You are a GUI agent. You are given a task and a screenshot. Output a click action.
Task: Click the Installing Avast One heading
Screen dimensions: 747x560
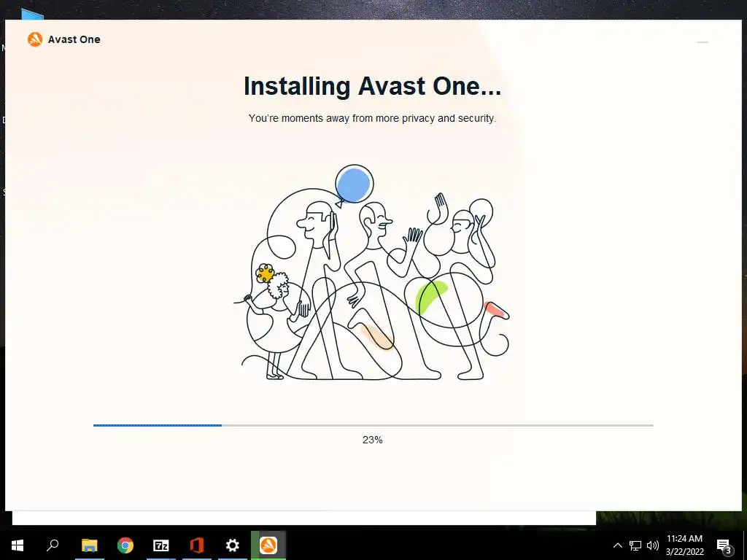click(x=373, y=86)
